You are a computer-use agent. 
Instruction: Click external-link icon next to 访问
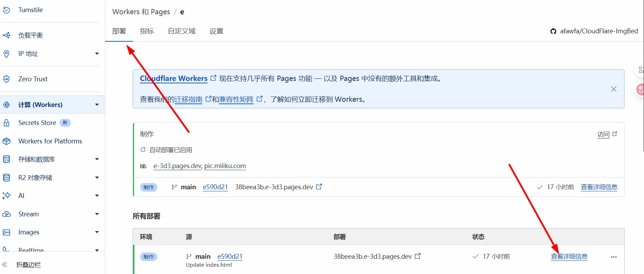coord(615,134)
